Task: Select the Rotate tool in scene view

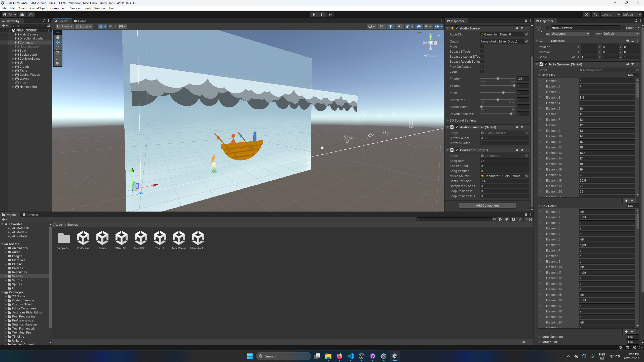Action: coord(58,48)
